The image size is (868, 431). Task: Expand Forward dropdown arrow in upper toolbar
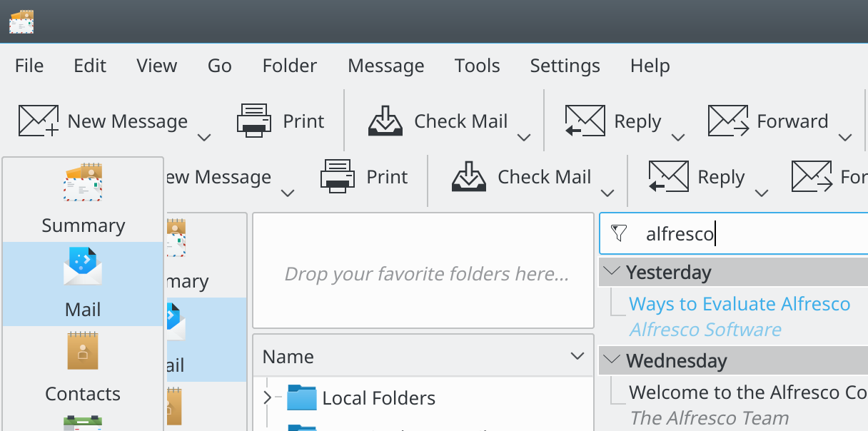pyautogui.click(x=845, y=137)
